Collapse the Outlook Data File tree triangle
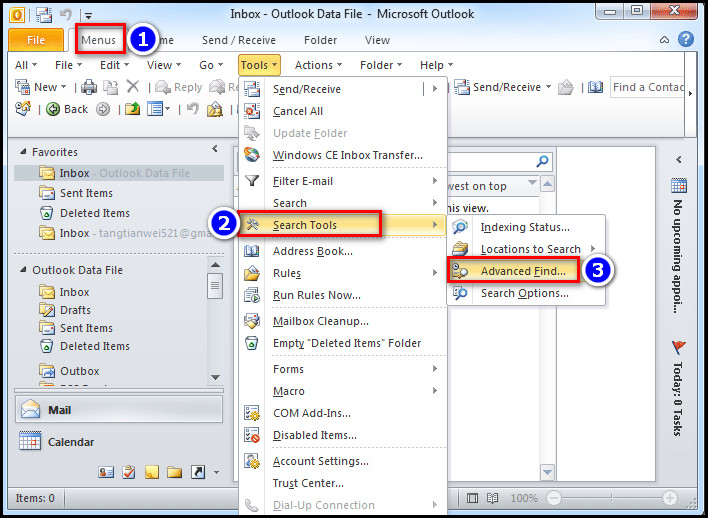Viewport: 708px width, 518px height. pos(23,270)
